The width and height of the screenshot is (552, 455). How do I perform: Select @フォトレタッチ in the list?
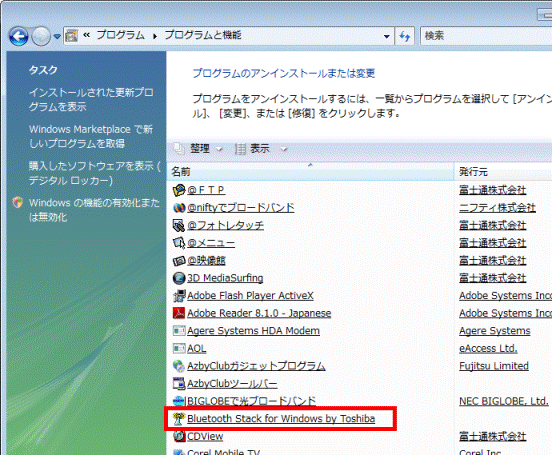coord(225,225)
